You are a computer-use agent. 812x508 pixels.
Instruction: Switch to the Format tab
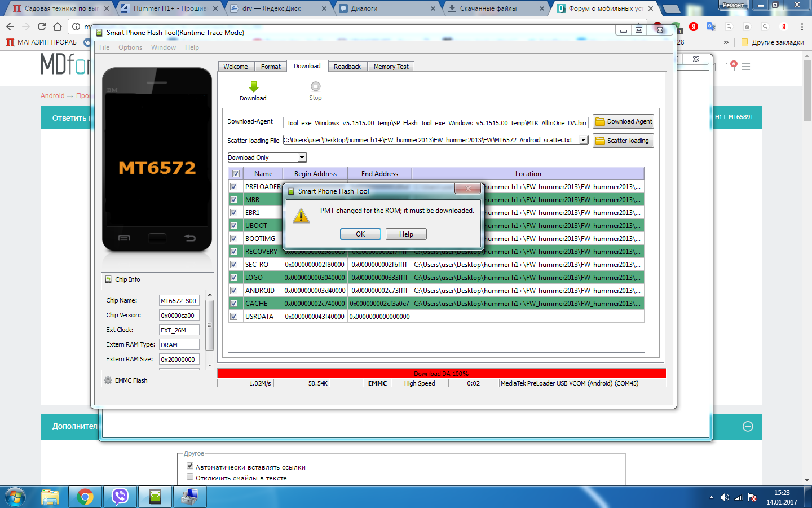point(271,67)
